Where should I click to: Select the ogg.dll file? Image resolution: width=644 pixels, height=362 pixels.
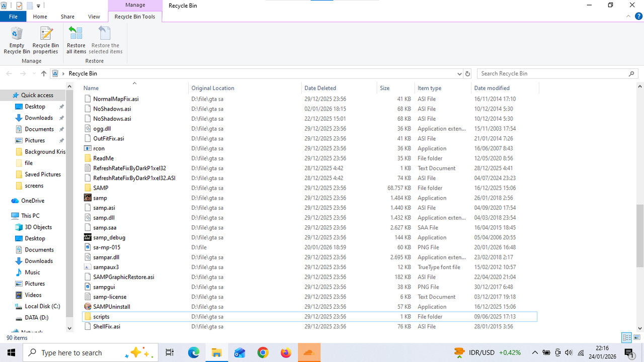(102, 129)
